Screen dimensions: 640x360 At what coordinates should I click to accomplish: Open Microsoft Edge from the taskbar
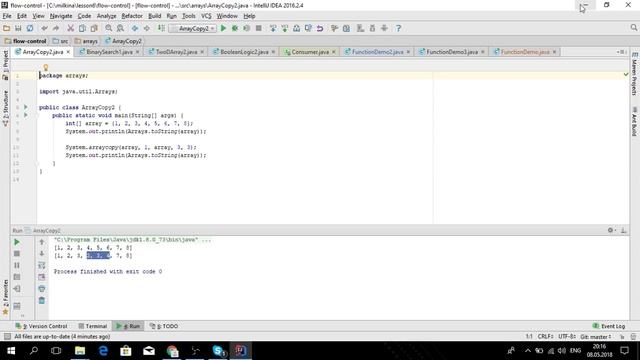103,351
